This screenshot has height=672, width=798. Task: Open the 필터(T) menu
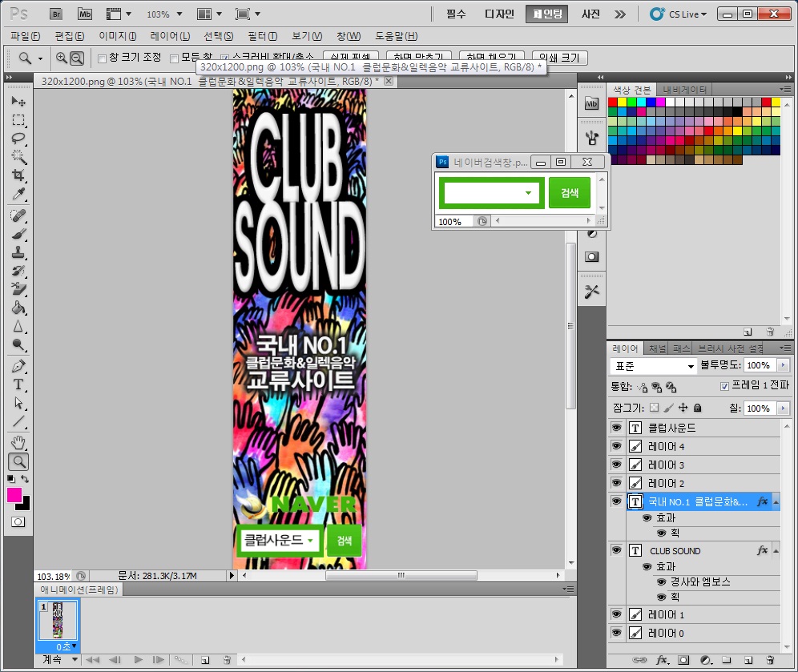[x=263, y=36]
